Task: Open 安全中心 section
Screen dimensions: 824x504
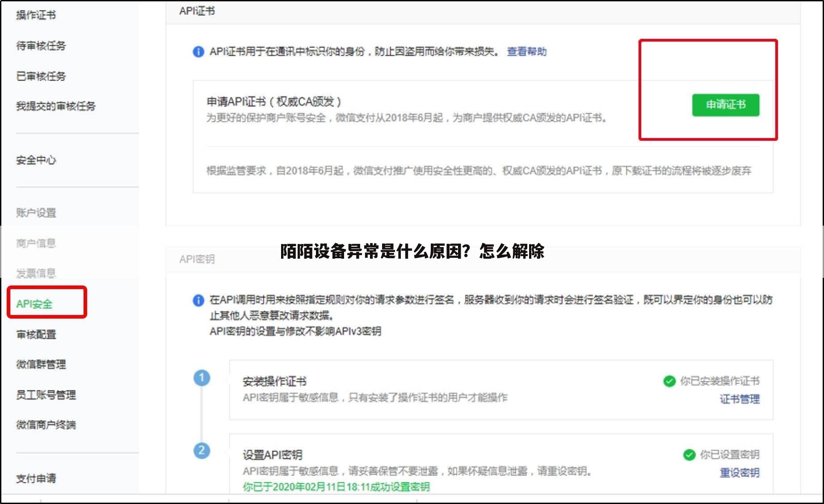Action: click(x=36, y=160)
